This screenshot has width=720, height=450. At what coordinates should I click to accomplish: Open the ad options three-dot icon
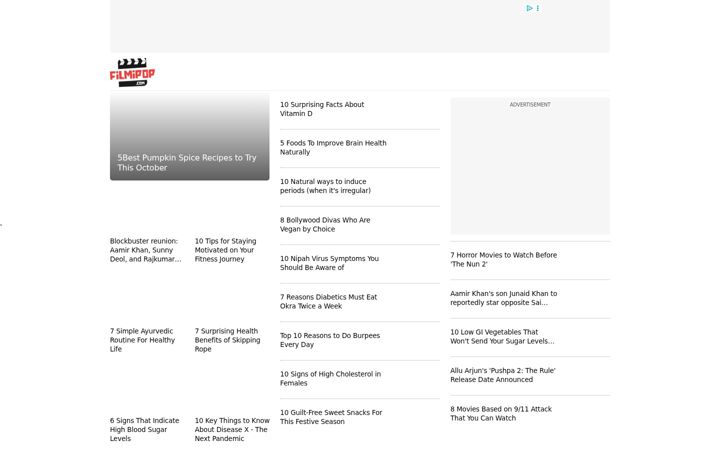(538, 8)
